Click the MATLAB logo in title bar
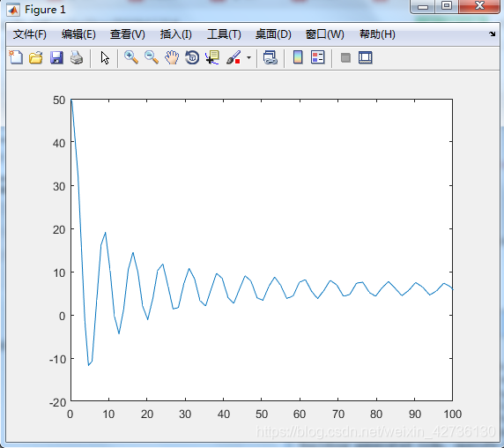 13,10
